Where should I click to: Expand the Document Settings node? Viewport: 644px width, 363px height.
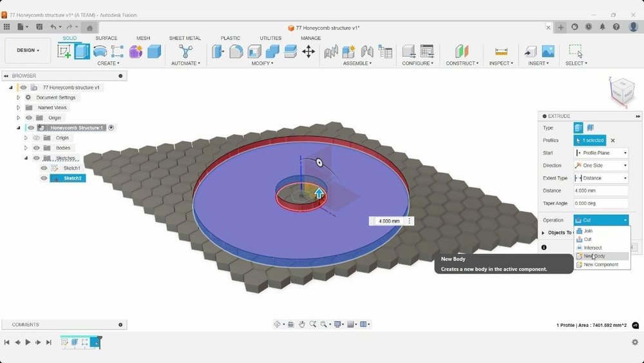click(19, 97)
